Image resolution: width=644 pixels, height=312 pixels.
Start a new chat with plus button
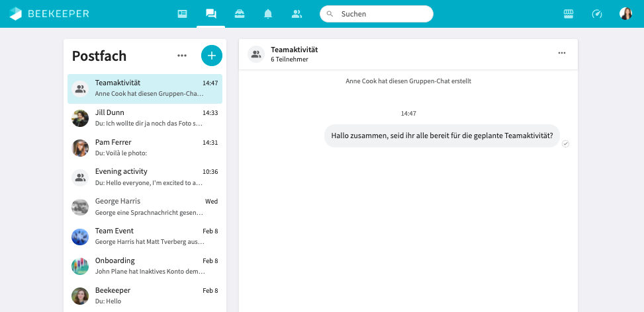[212, 56]
